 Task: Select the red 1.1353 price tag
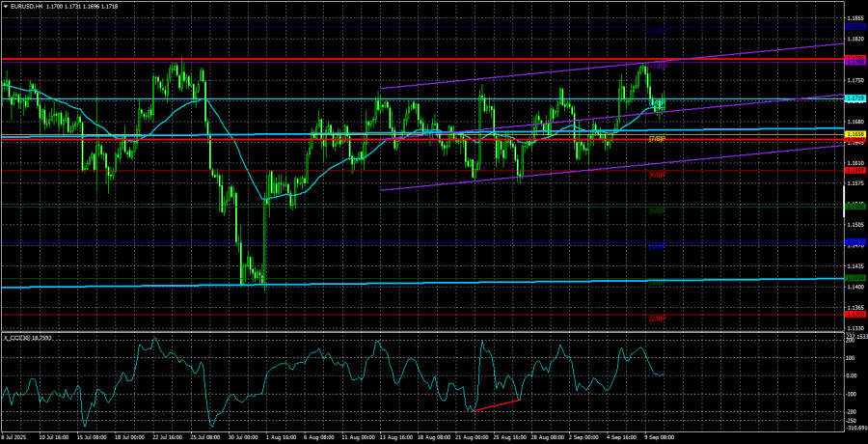[x=854, y=314]
